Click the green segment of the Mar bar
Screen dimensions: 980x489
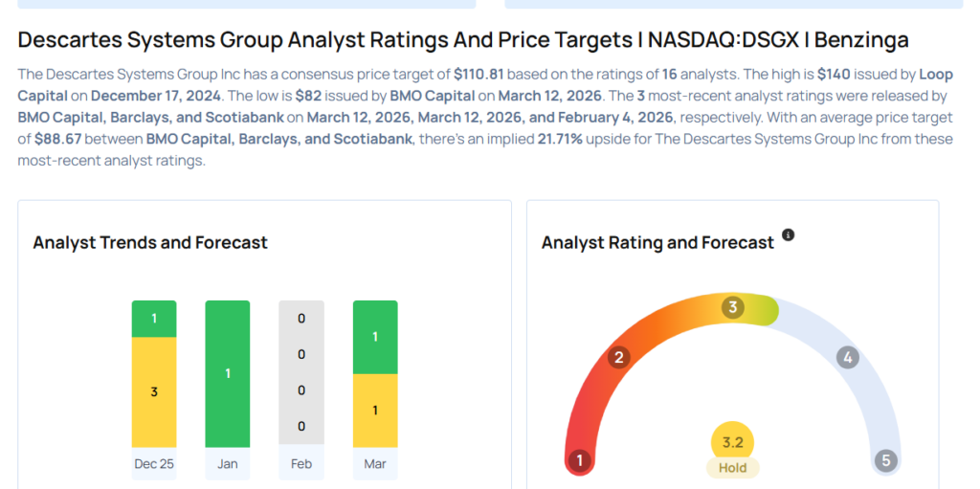[x=375, y=337]
